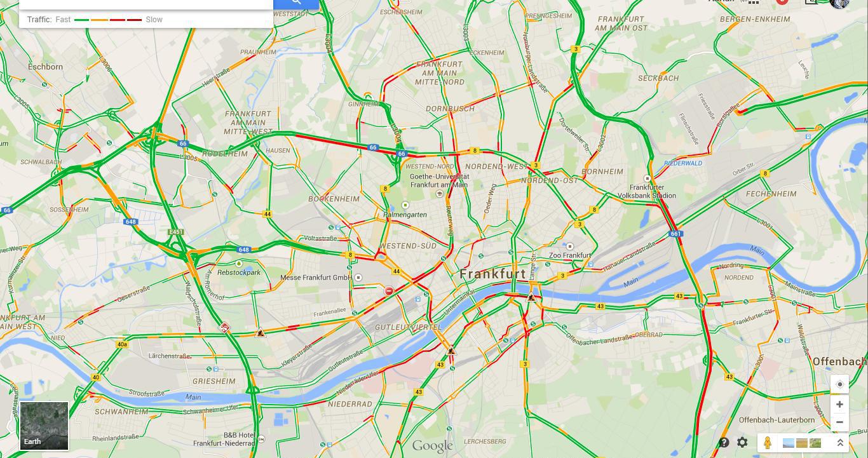Click the Frankfurt city label
868x458 pixels.
click(x=492, y=274)
